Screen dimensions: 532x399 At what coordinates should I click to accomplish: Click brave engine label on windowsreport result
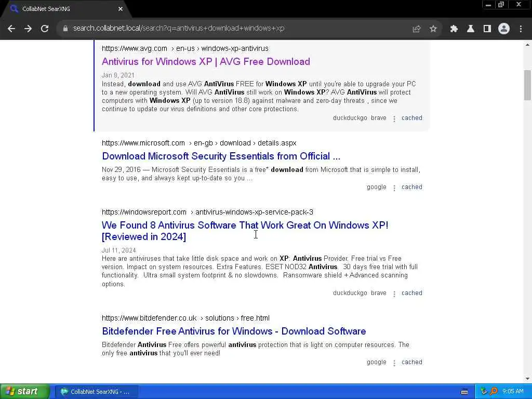pos(379,293)
